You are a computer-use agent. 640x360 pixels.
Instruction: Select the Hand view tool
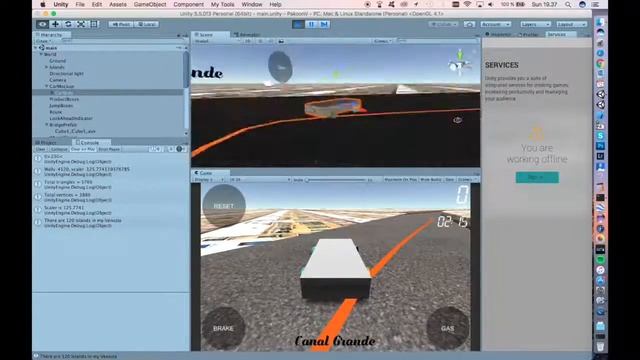pyautogui.click(x=42, y=24)
